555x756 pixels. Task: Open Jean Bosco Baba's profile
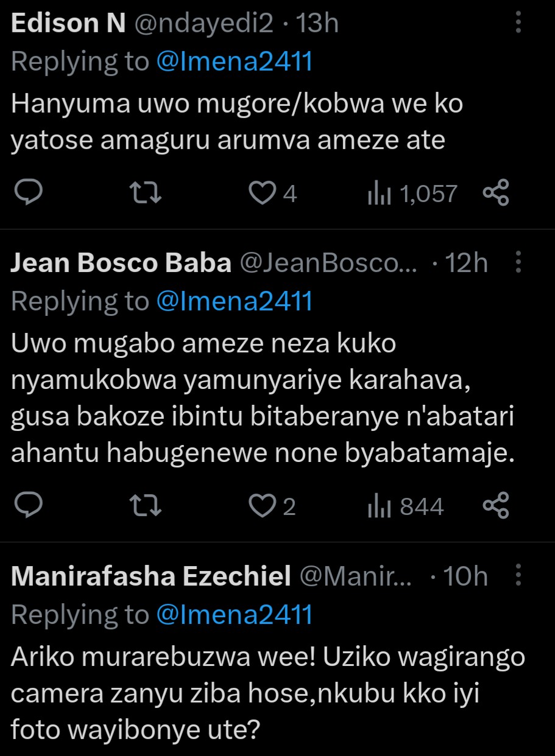(x=121, y=264)
